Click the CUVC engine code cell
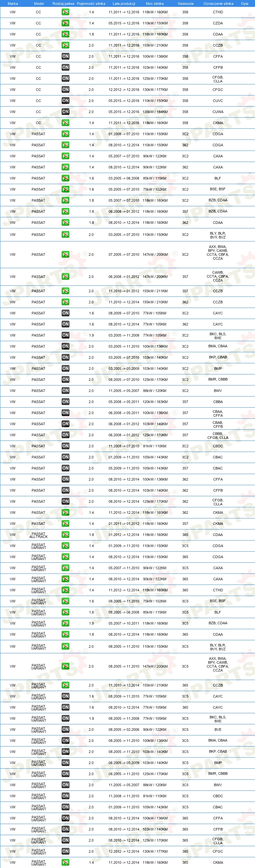 pyautogui.click(x=218, y=101)
